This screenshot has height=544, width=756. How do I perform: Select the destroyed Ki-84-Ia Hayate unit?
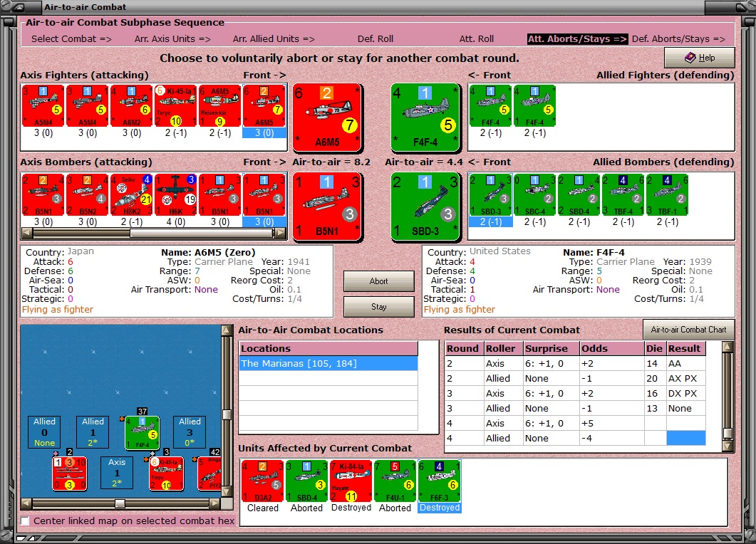coord(351,481)
